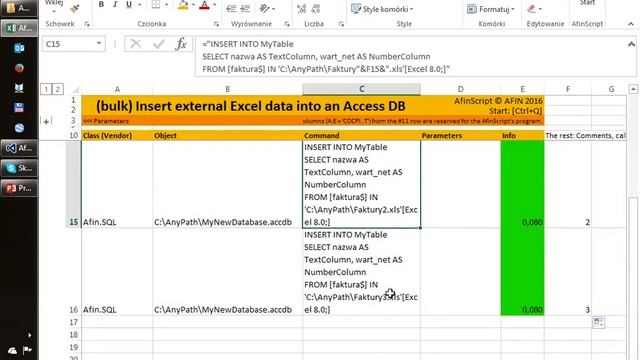Open Outlook from the taskbar
640x360 pixels.
(19, 48)
